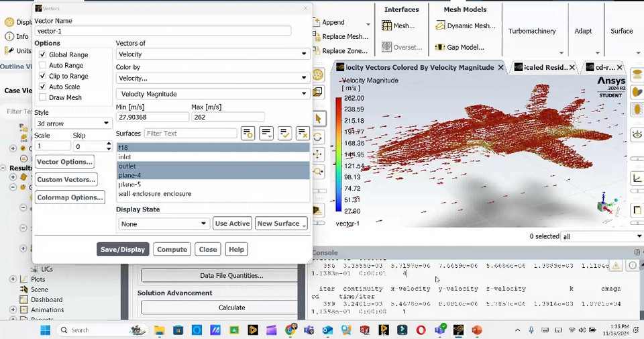Select the pointer tool in graphics toolbar
Screen dimensions: 644x339
pyautogui.click(x=318, y=119)
